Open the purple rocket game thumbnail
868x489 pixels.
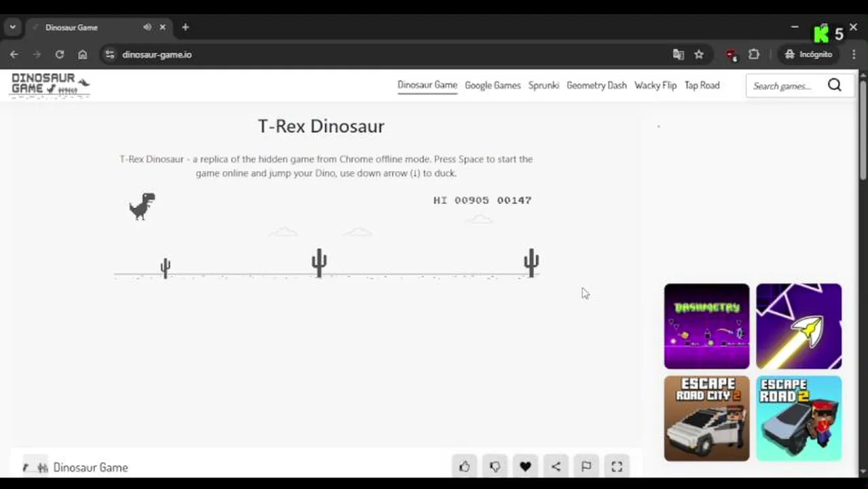[799, 326]
